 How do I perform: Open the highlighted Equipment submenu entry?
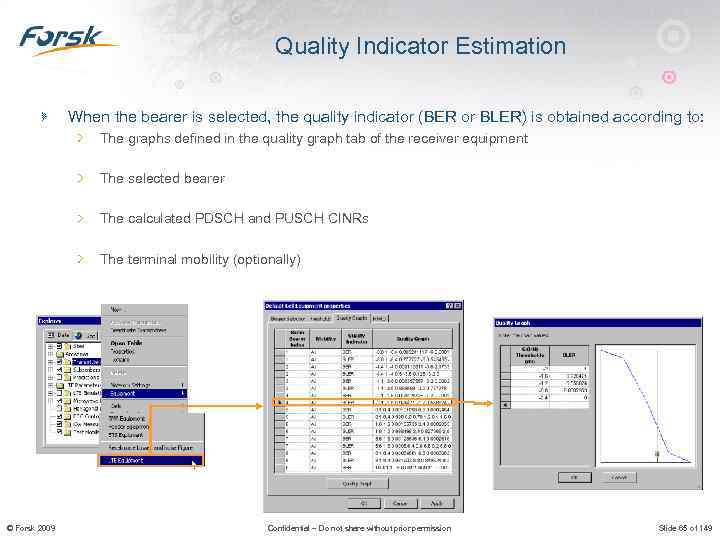[x=144, y=394]
